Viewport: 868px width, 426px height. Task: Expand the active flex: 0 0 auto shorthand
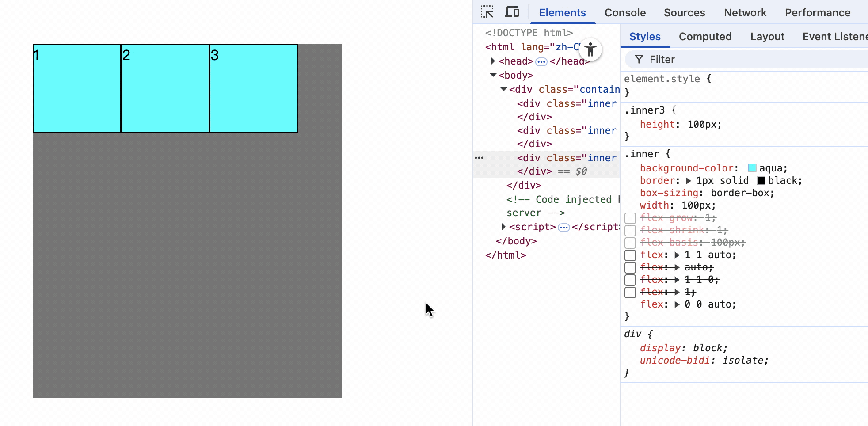[x=677, y=304]
